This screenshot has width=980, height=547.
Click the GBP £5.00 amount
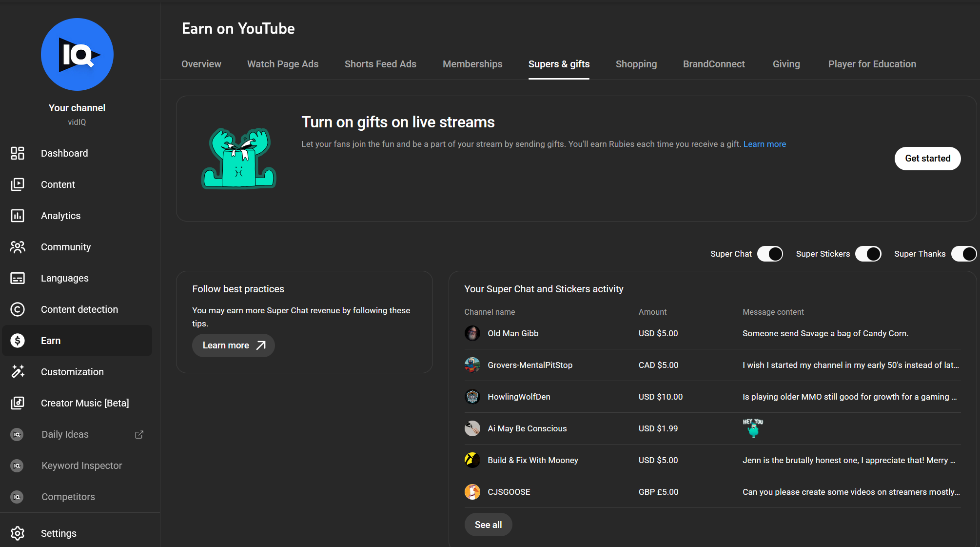click(x=658, y=492)
